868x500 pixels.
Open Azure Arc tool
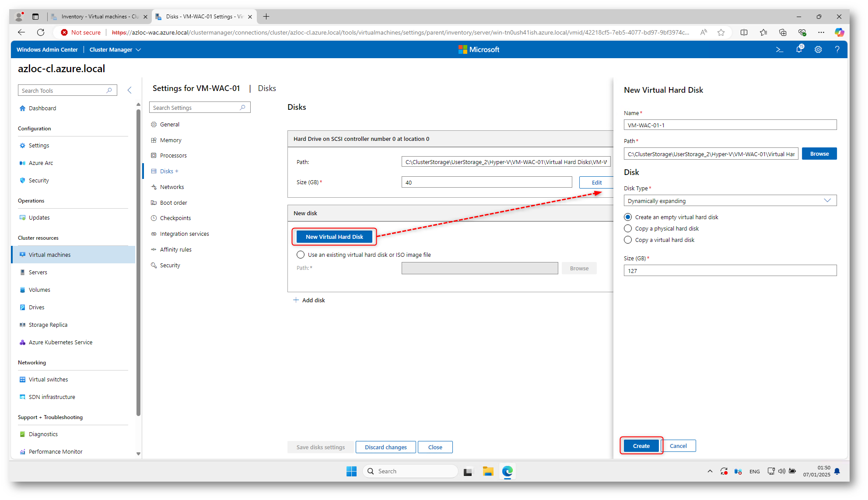click(41, 163)
